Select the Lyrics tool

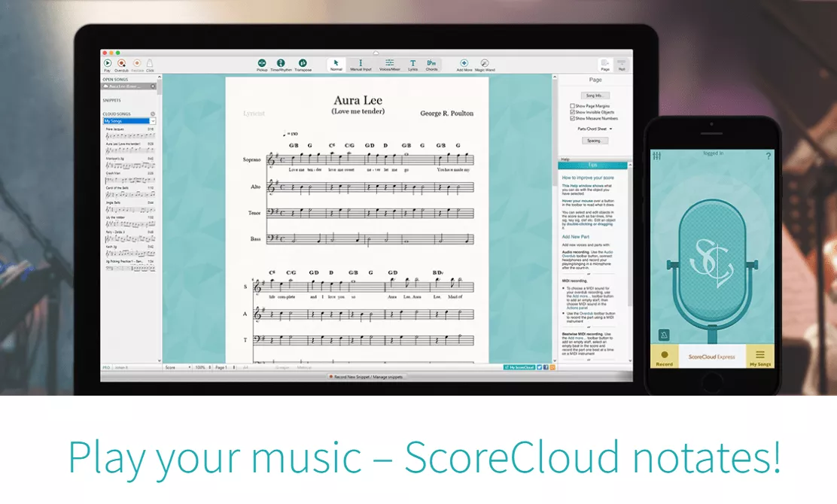412,65
